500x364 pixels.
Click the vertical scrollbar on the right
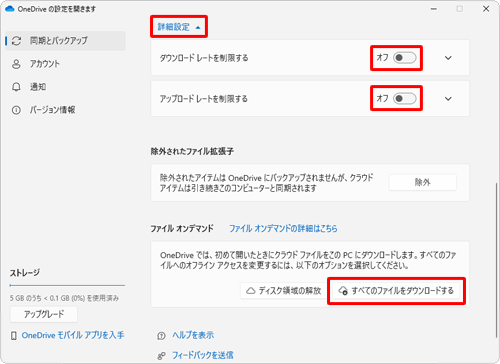[x=497, y=260]
